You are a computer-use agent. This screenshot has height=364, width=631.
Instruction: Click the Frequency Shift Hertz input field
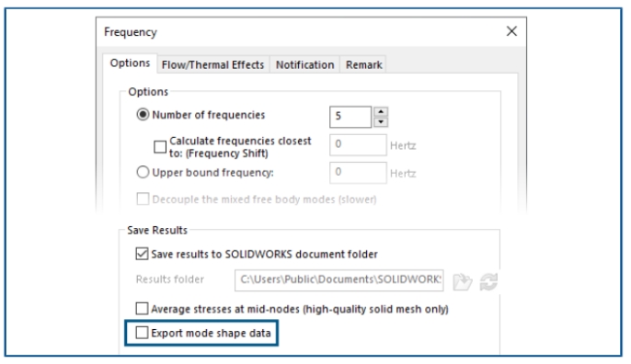click(x=358, y=145)
